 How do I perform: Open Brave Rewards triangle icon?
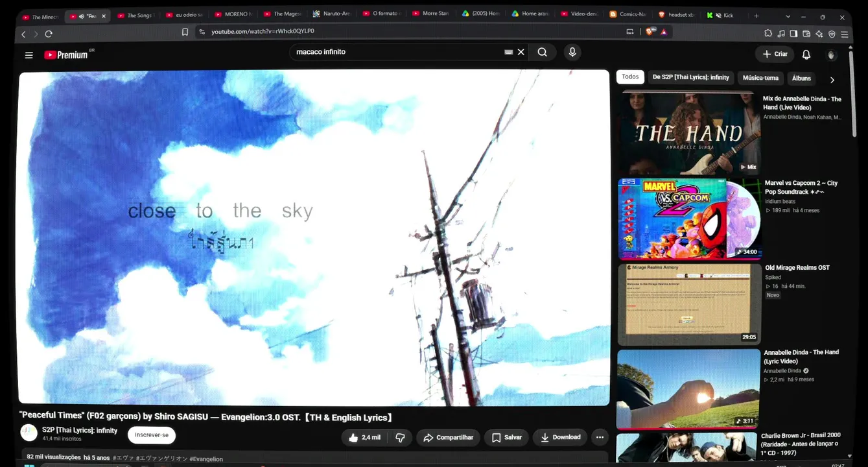pos(664,31)
